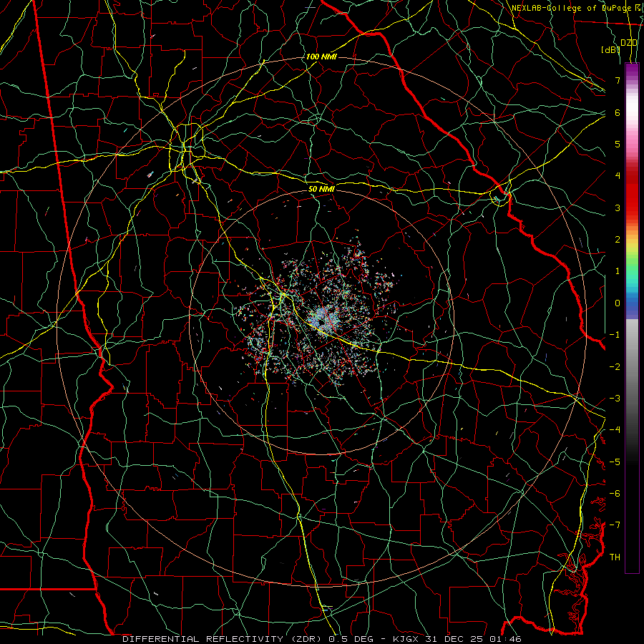Click the dark radar site center in the ZDR clutter

[321, 323]
